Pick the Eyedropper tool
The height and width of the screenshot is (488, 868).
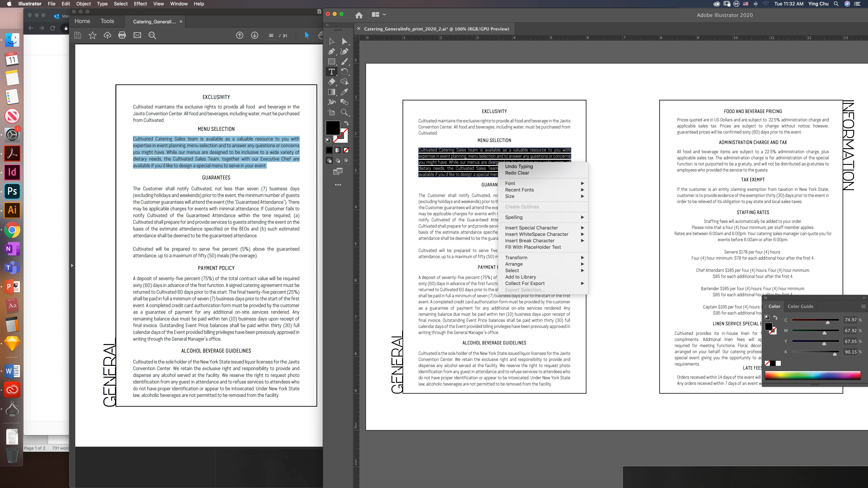coord(344,92)
